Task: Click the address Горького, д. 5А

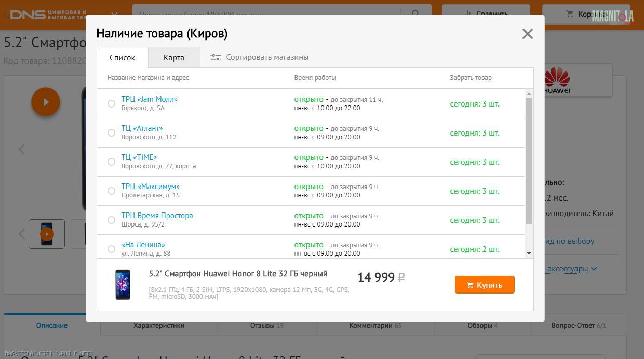Action: coord(143,108)
